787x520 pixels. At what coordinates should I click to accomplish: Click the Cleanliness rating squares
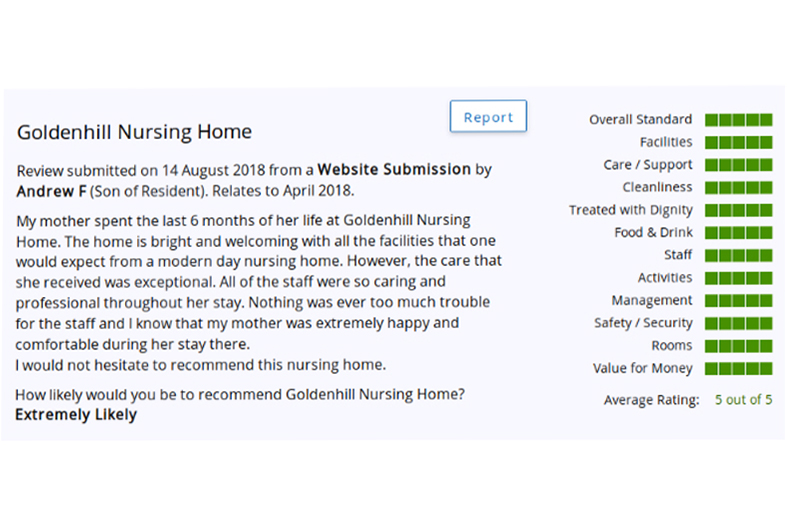coord(738,188)
